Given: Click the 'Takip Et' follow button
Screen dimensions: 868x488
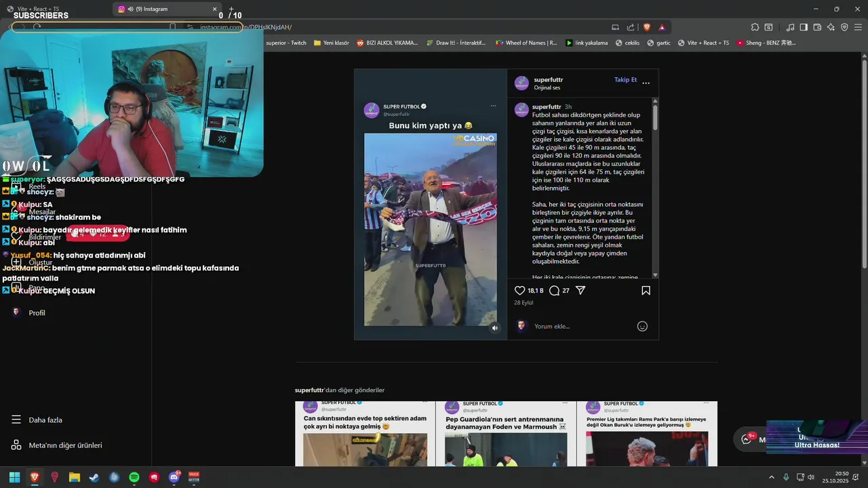Looking at the screenshot, I should pos(625,80).
